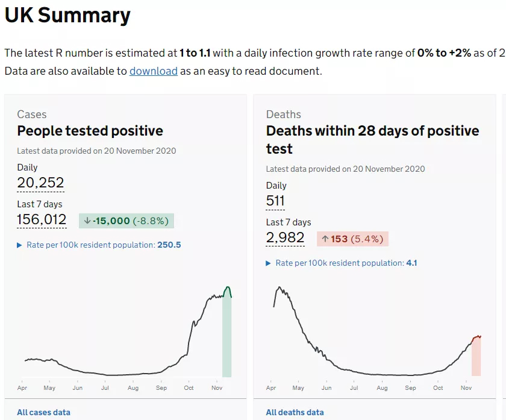The height and width of the screenshot is (420, 506).
Task: Click the Deaths card category label
Action: tap(283, 114)
